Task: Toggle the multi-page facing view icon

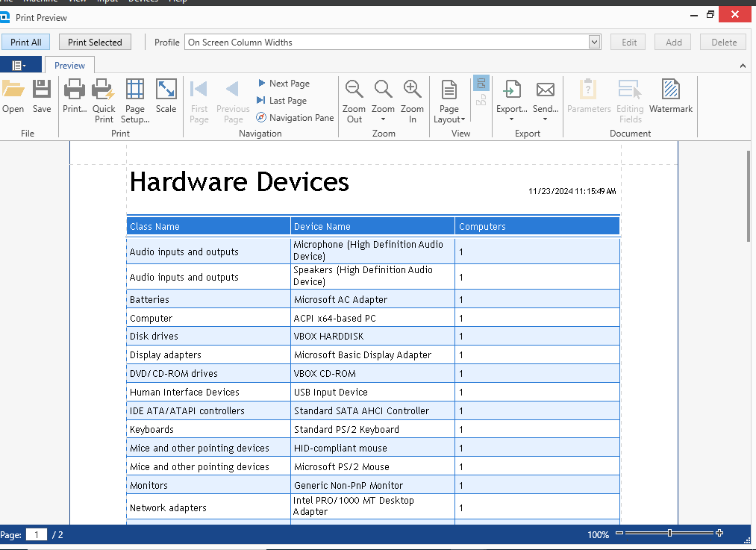Action: pos(481,100)
